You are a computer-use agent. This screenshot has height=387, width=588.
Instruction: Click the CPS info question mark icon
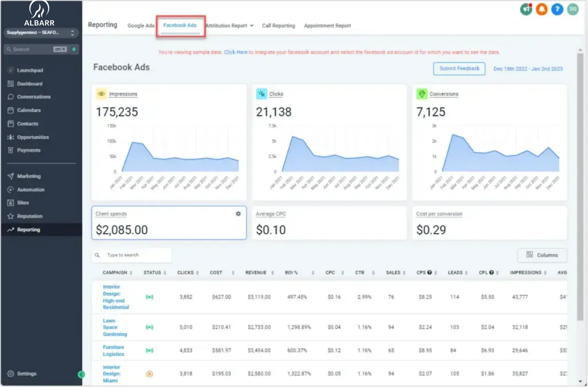point(430,273)
